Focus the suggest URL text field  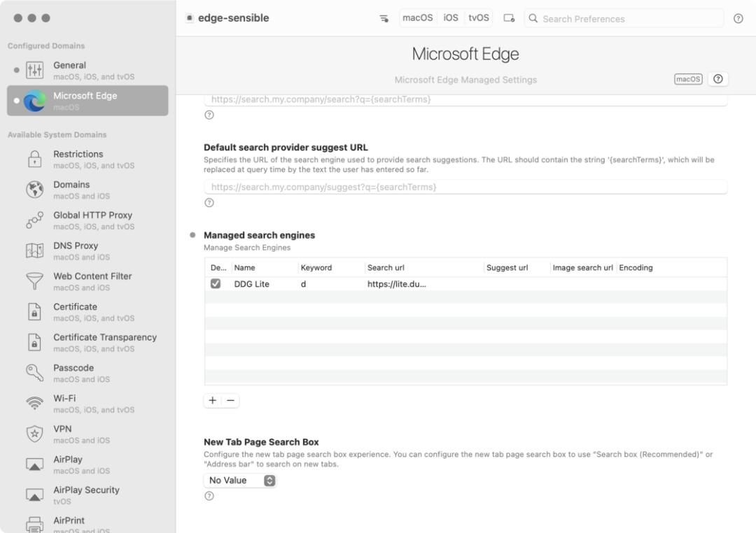tap(465, 187)
